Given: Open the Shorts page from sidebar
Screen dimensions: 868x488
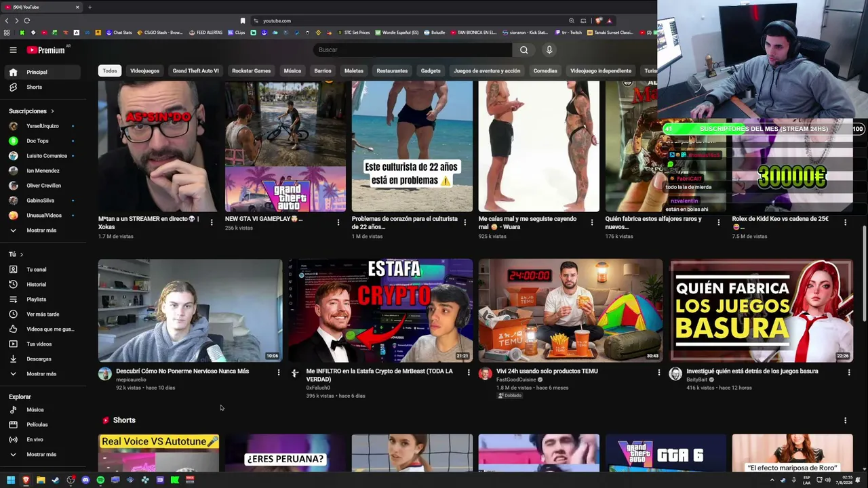Looking at the screenshot, I should [43, 87].
